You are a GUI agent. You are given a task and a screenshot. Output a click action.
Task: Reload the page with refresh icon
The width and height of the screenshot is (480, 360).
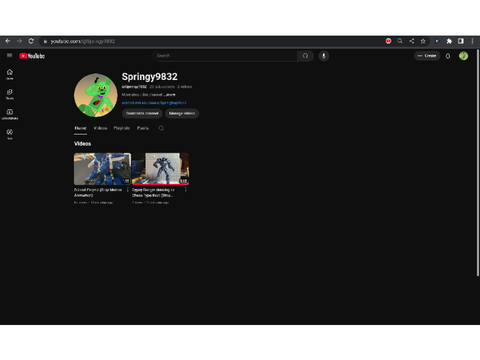(31, 41)
